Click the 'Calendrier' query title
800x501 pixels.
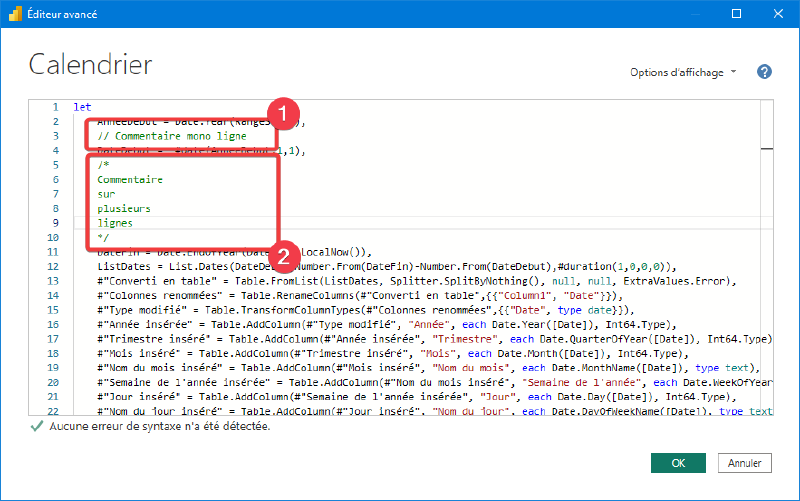point(90,65)
